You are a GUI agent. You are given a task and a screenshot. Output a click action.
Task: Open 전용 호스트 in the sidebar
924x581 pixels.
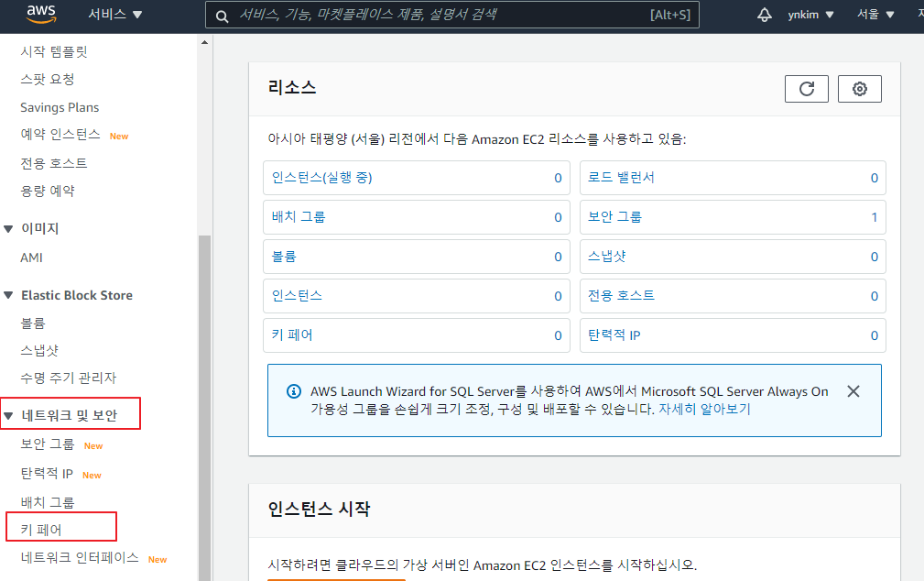pyautogui.click(x=54, y=163)
